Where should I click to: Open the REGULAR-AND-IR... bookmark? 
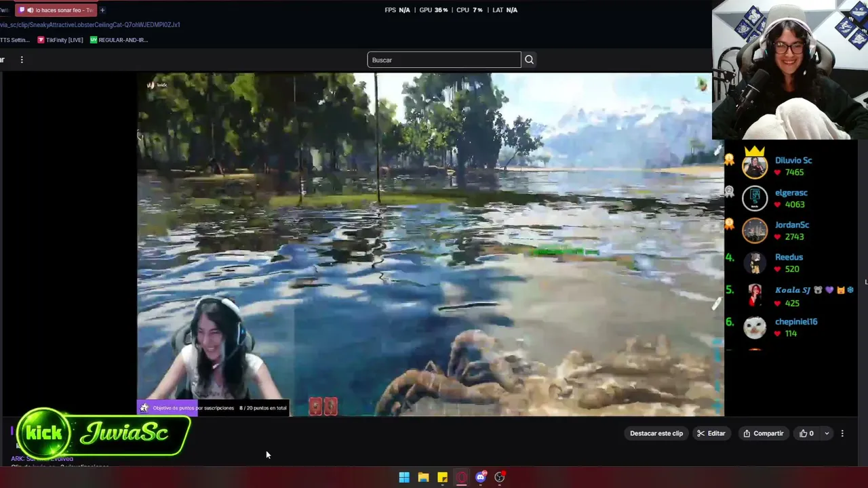click(119, 40)
